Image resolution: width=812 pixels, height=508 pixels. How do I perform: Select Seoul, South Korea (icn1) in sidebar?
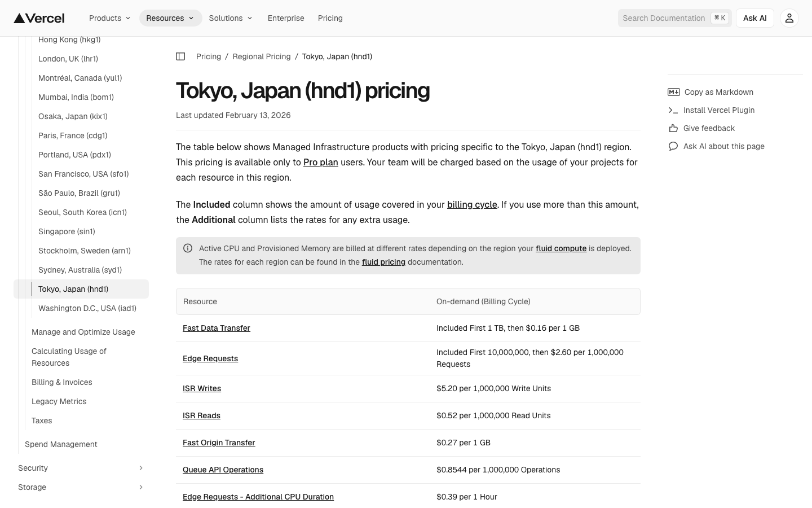82,212
